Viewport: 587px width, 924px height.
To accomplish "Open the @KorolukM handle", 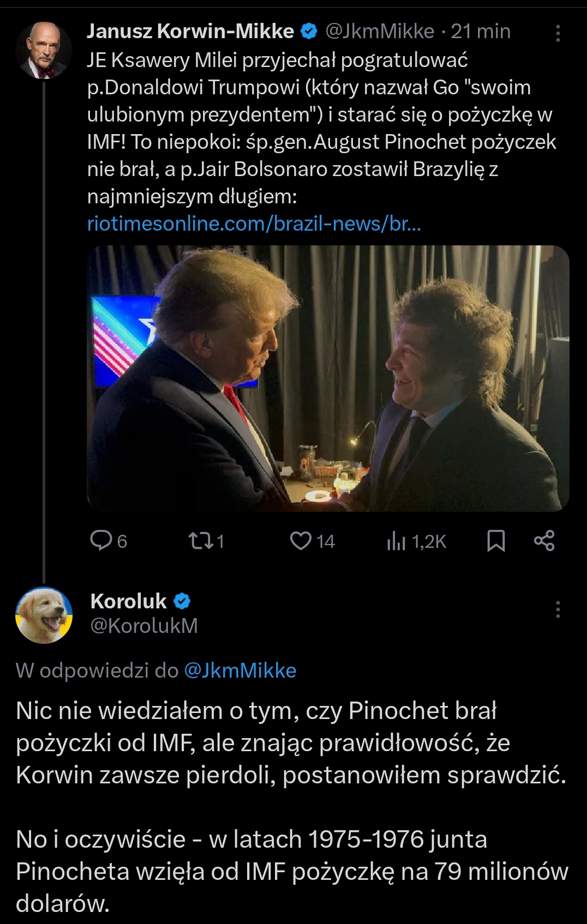I will point(144,626).
